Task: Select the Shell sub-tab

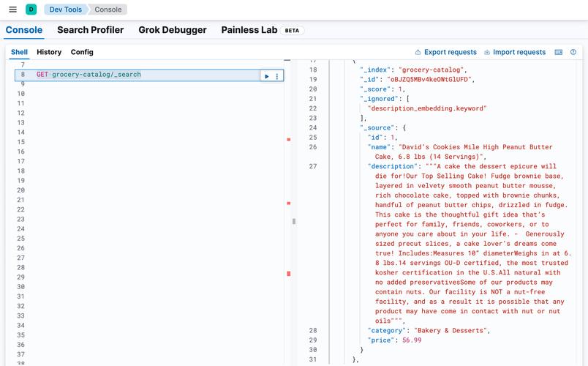Action: (19, 52)
